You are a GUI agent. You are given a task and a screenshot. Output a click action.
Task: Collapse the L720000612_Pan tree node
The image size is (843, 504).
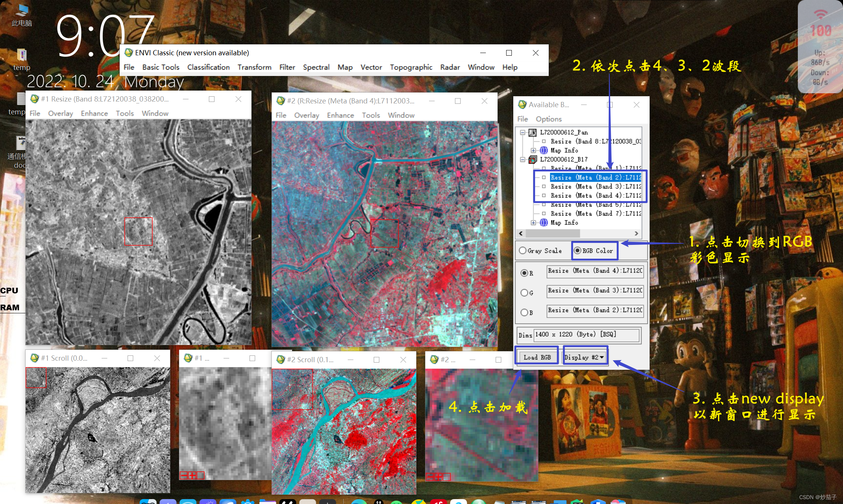[x=522, y=132]
